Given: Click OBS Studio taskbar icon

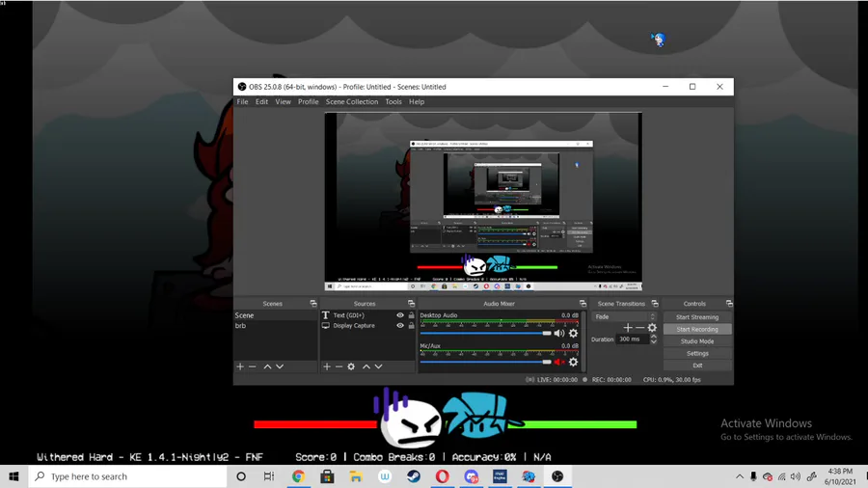Looking at the screenshot, I should pos(557,476).
